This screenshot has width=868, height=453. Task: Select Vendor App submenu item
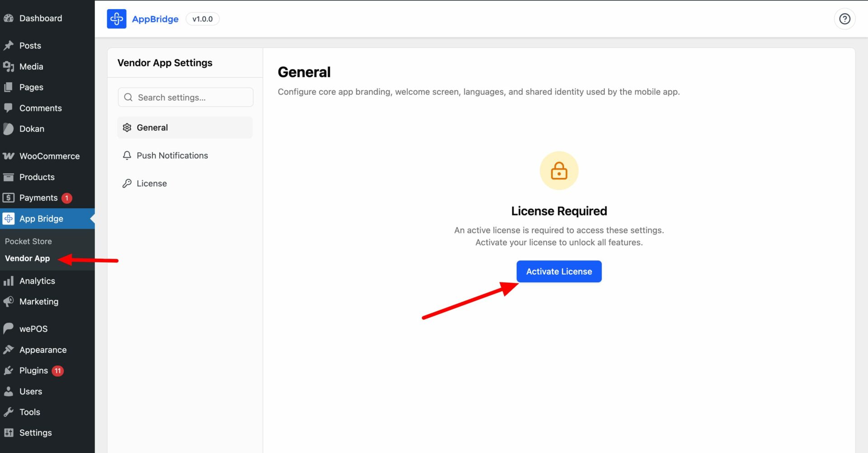[x=28, y=258]
